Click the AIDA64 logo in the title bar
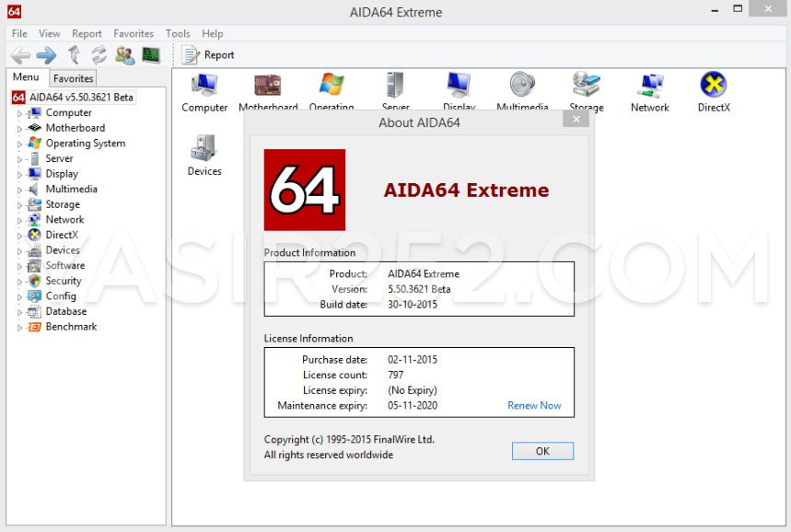The image size is (791, 532). point(14,11)
